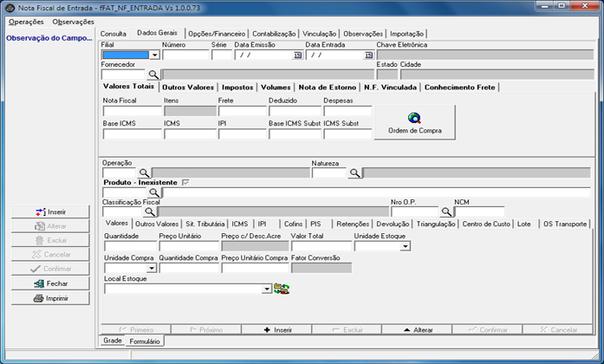Click the Nro O.P. search magnifier
604x364 pixels.
pos(446,211)
